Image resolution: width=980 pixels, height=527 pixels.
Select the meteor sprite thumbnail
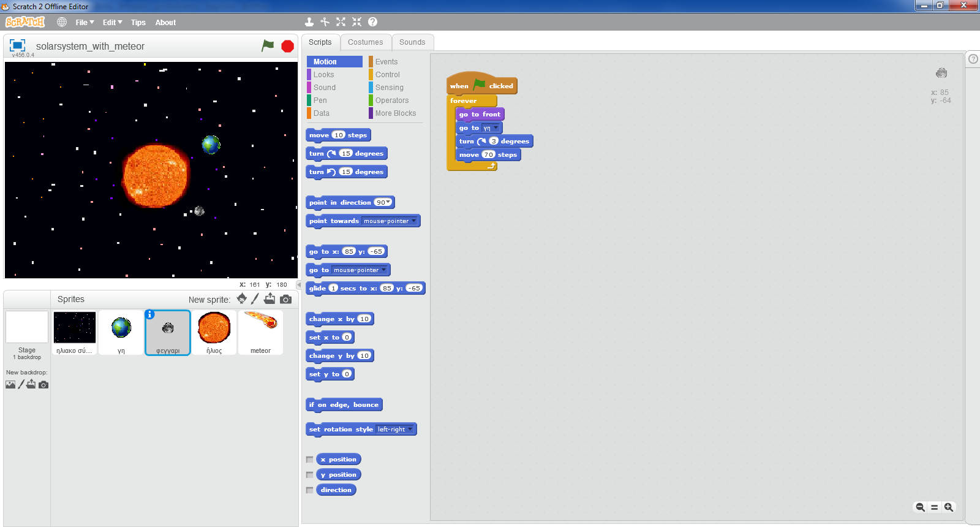[260, 332]
